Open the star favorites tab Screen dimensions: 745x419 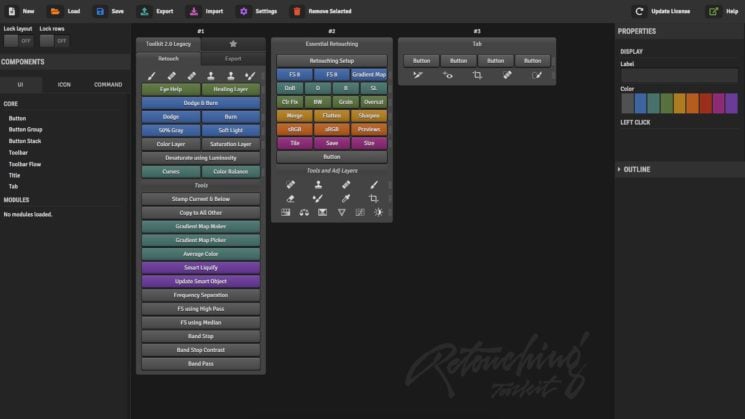(233, 44)
